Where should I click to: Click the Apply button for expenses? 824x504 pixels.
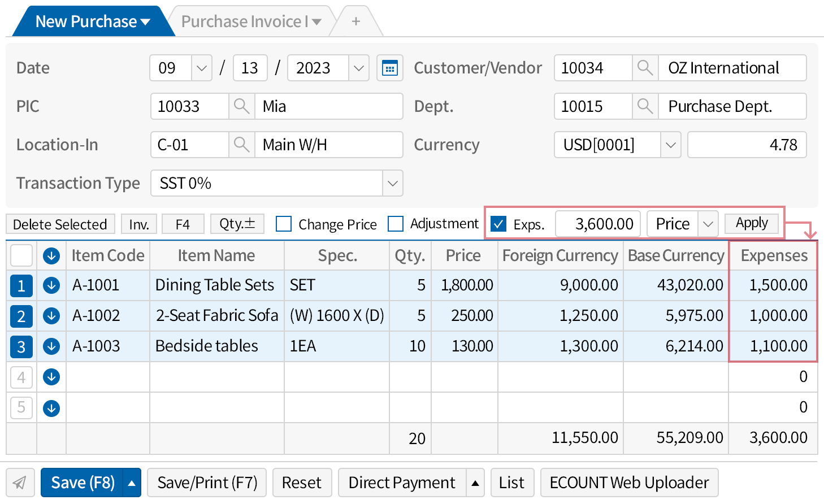pos(752,223)
